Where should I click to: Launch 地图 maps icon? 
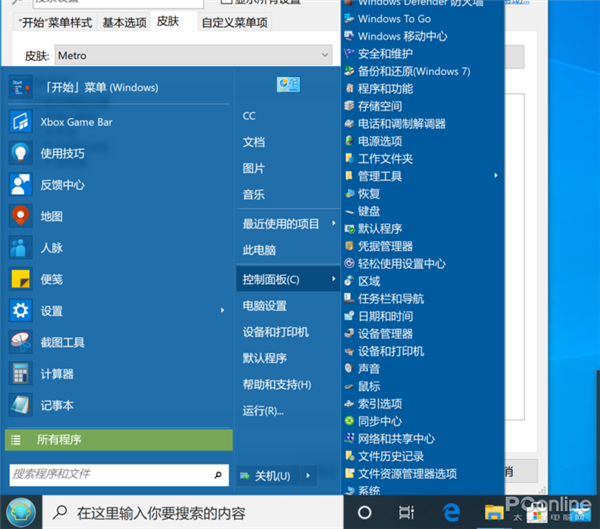click(x=21, y=216)
